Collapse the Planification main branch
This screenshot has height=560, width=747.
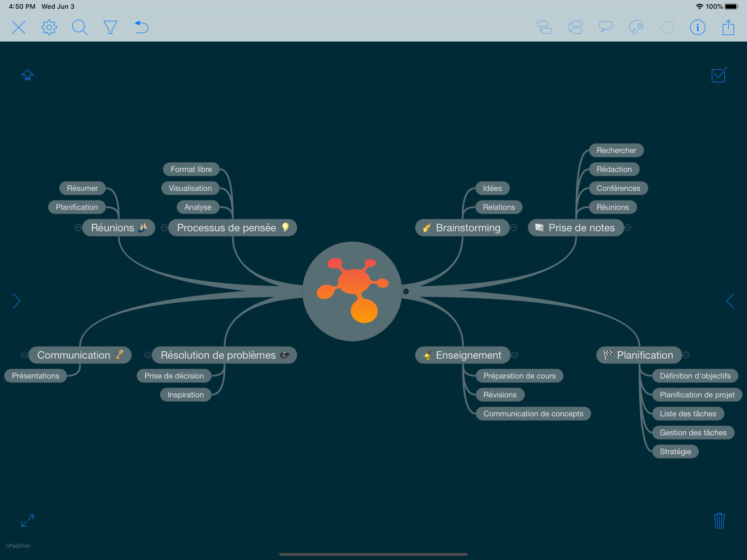686,355
